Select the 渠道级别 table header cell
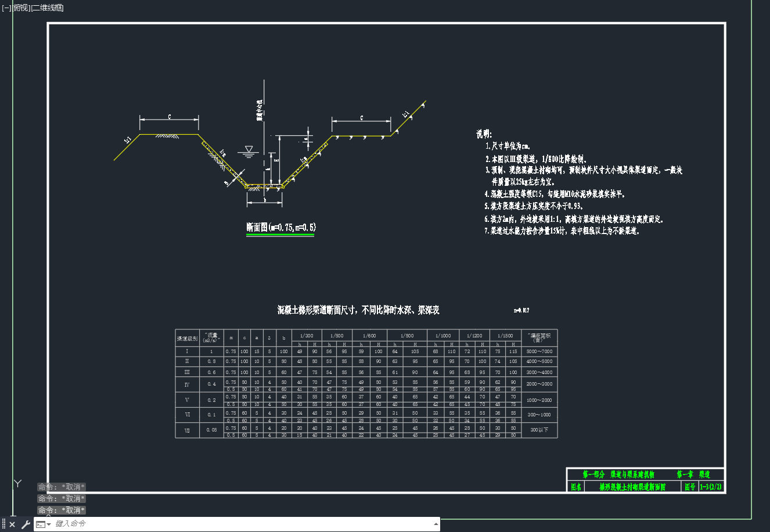The width and height of the screenshot is (770, 532). point(188,338)
